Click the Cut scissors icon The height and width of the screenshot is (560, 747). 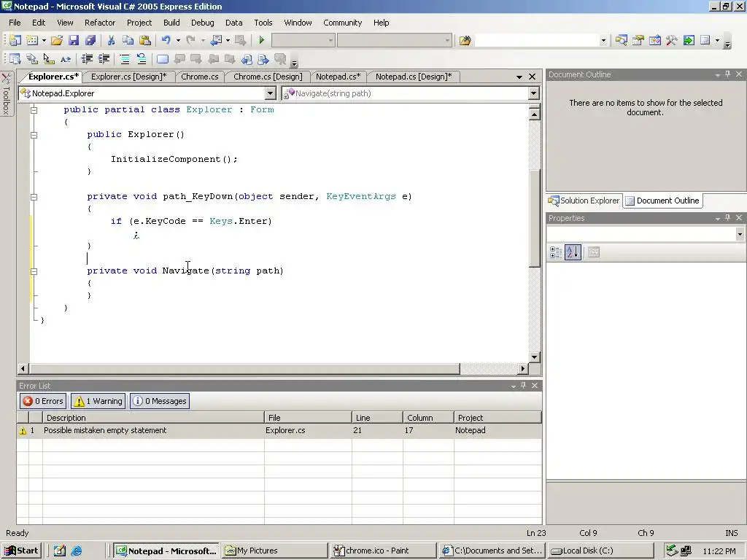point(111,41)
